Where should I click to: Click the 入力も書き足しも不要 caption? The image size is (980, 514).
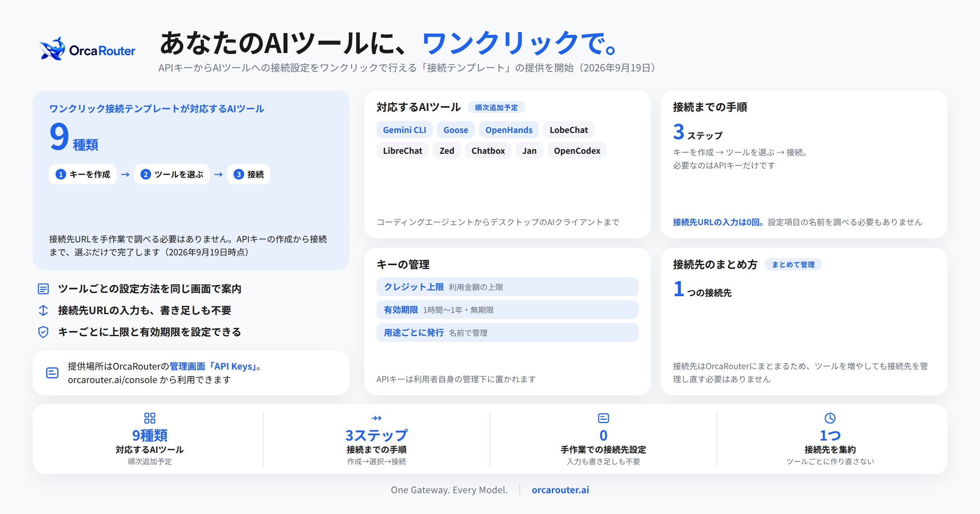[604, 462]
